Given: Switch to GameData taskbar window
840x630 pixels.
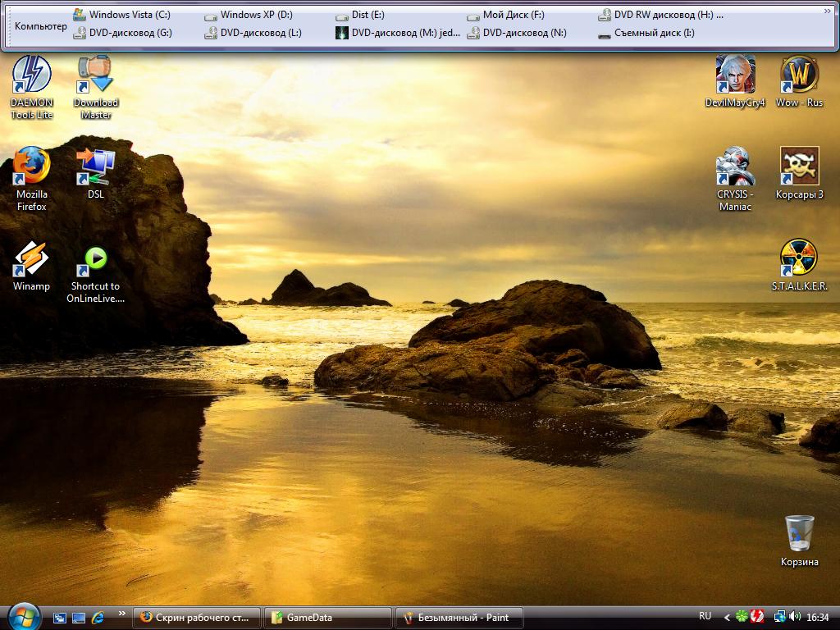Looking at the screenshot, I should (328, 618).
